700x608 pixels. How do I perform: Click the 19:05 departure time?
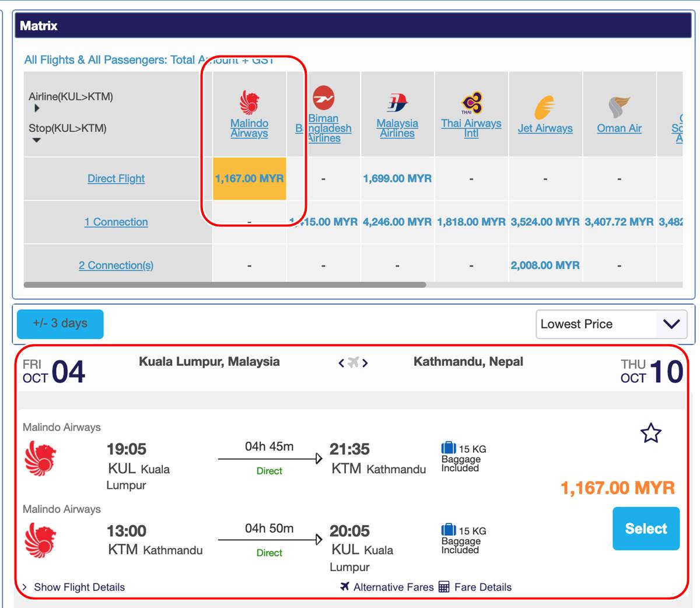(x=126, y=449)
